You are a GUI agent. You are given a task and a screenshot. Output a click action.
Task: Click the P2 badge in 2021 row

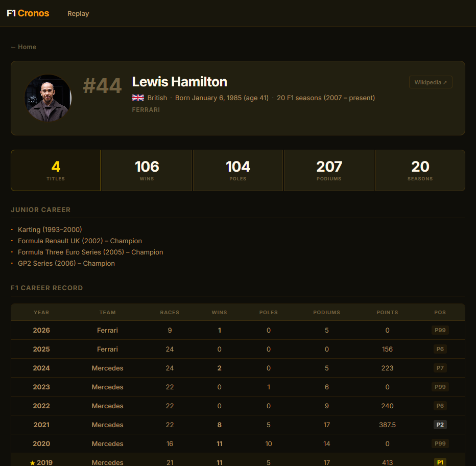(x=440, y=425)
